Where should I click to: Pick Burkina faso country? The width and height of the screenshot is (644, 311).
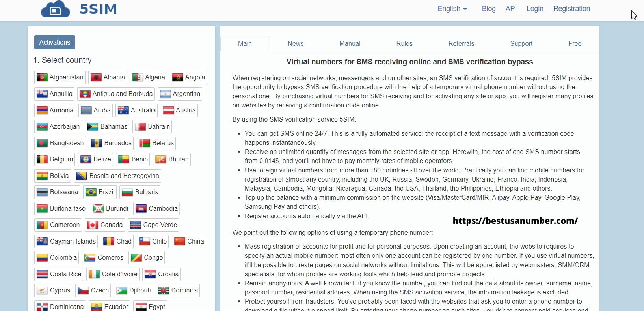tap(61, 209)
